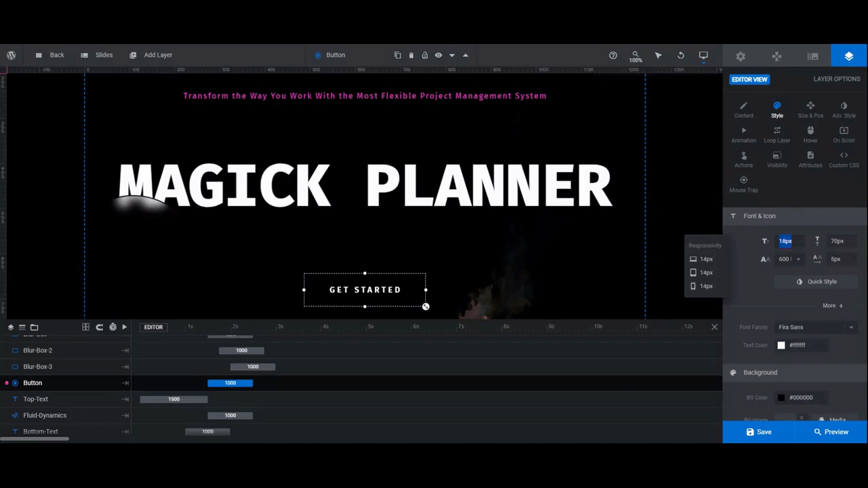Open the Fira Sans font family dropdown
Screen dimensions: 868x488
point(816,327)
